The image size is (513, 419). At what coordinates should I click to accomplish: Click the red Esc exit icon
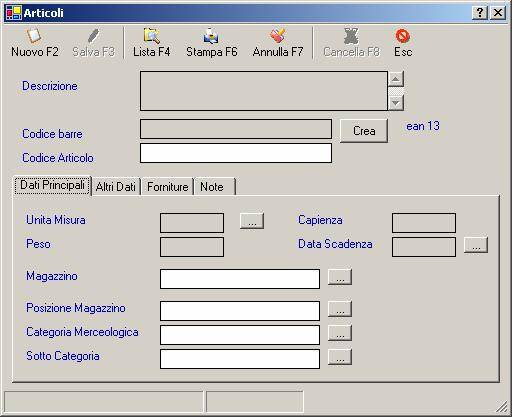point(403,36)
